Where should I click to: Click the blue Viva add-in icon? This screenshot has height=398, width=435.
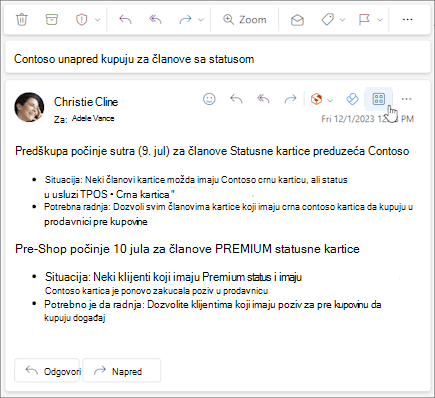click(352, 99)
